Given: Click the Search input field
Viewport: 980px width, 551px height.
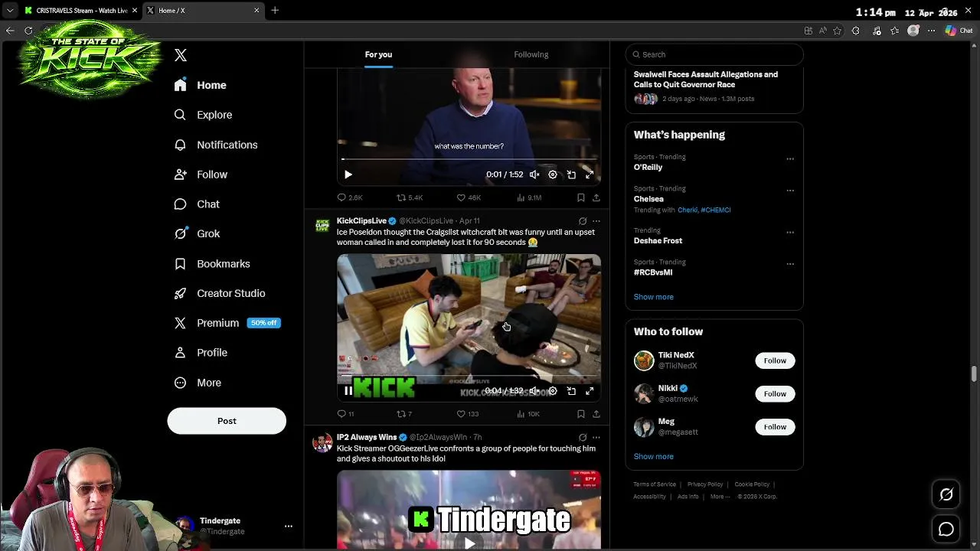Looking at the screenshot, I should pos(714,54).
